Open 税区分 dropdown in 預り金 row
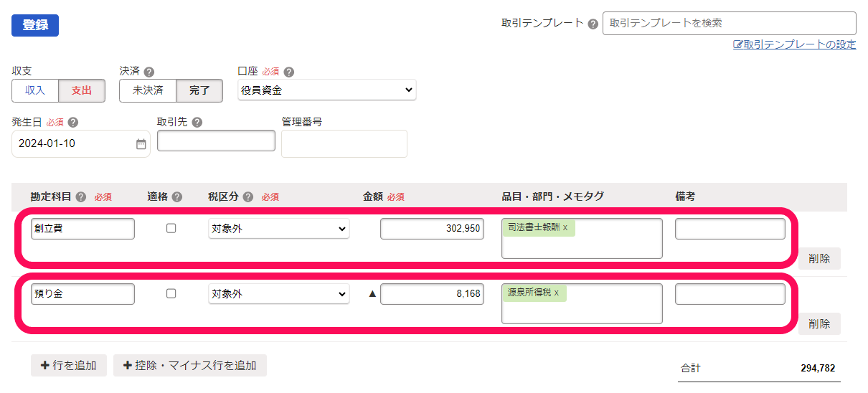Viewport: 868px width, 393px height. [x=278, y=294]
